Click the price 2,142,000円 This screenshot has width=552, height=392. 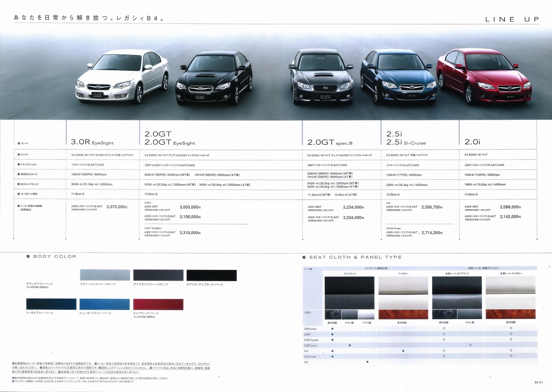click(511, 217)
